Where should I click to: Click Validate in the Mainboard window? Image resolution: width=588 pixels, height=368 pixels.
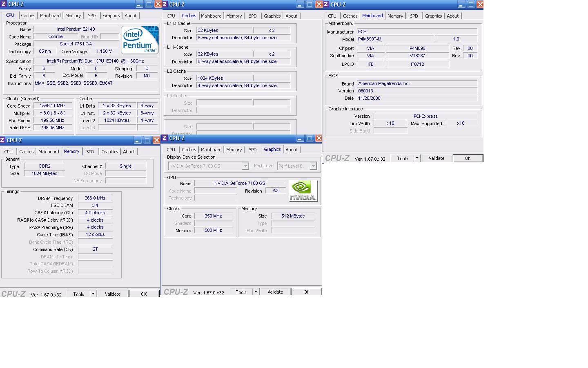(437, 158)
